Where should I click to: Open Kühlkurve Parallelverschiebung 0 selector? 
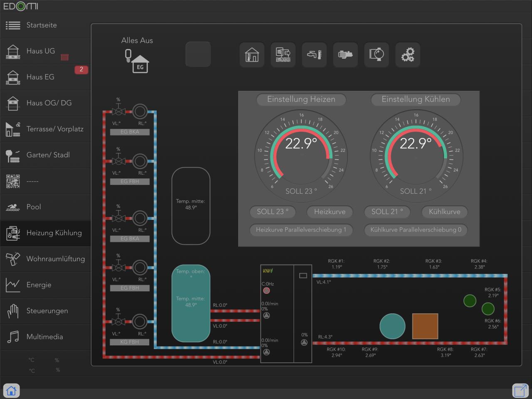coord(416,230)
